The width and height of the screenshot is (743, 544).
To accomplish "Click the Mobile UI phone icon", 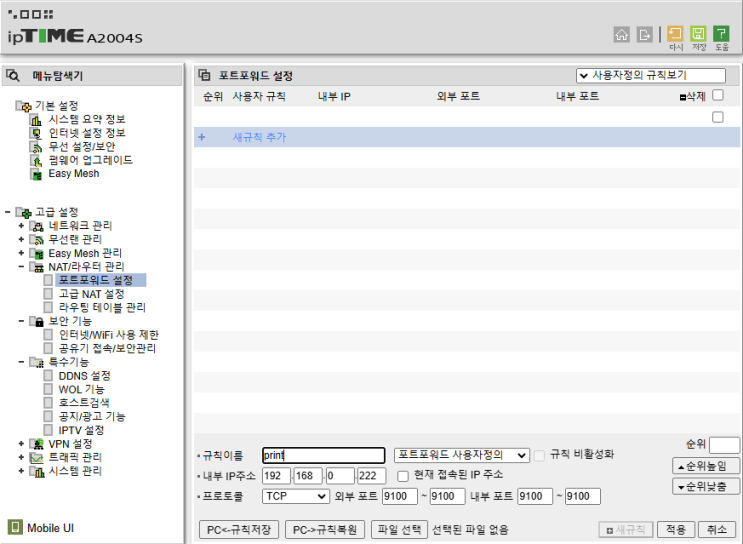I will 15,527.
